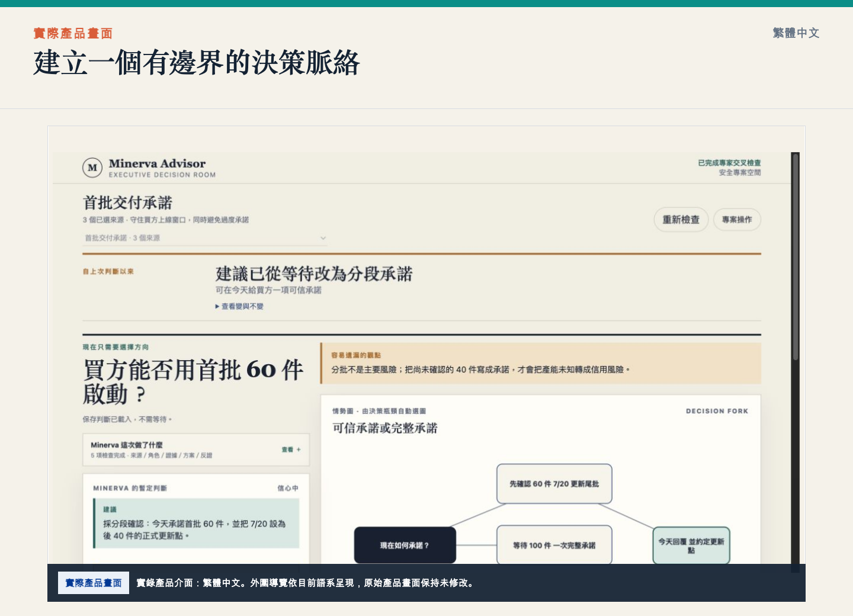853x616 pixels.
Task: Click the 買方能否用首批 60 件啟動？ heading
Action: pyautogui.click(x=193, y=381)
